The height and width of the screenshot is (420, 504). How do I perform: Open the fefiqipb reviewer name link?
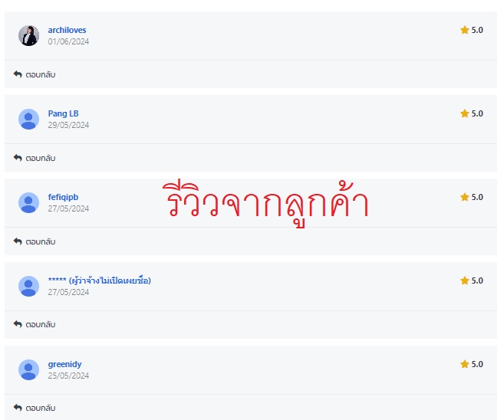(63, 197)
